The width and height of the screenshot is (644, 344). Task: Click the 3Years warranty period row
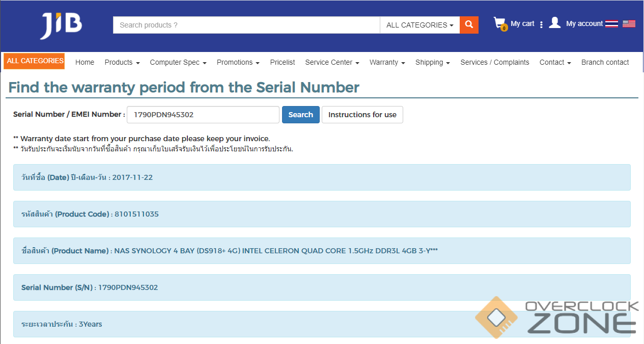(x=322, y=324)
